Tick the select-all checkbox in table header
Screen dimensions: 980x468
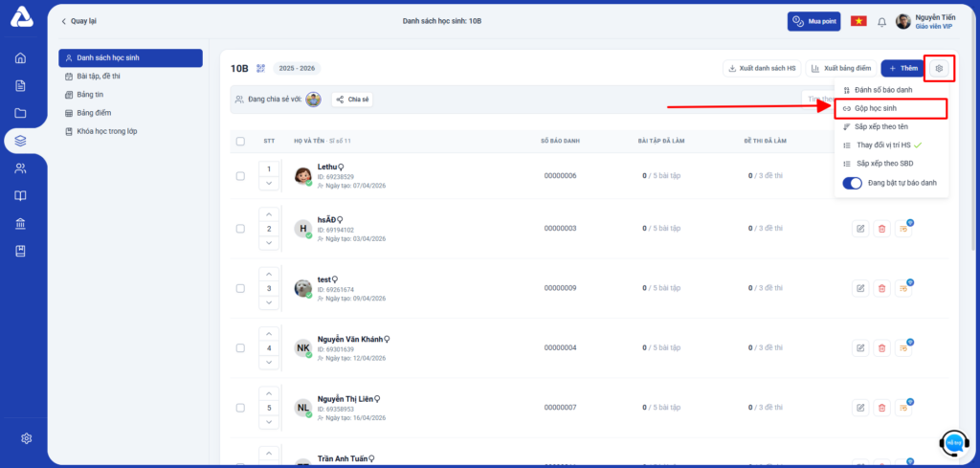coord(240,142)
